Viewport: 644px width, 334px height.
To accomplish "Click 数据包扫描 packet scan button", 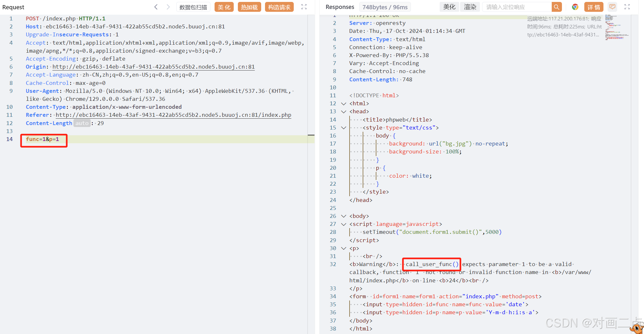I will 193,7.
